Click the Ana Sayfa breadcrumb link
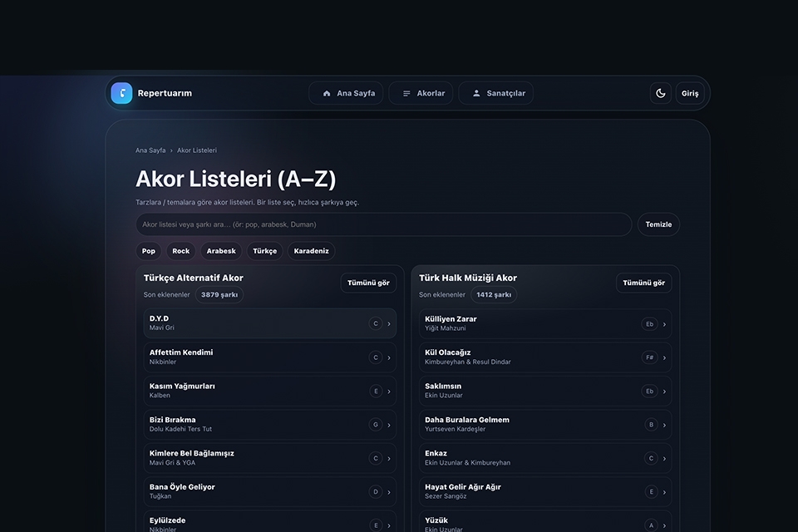 pos(150,150)
